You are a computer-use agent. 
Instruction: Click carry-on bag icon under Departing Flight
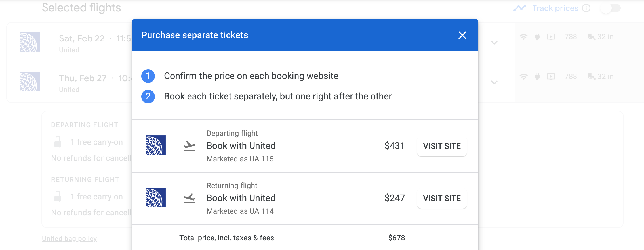point(58,142)
